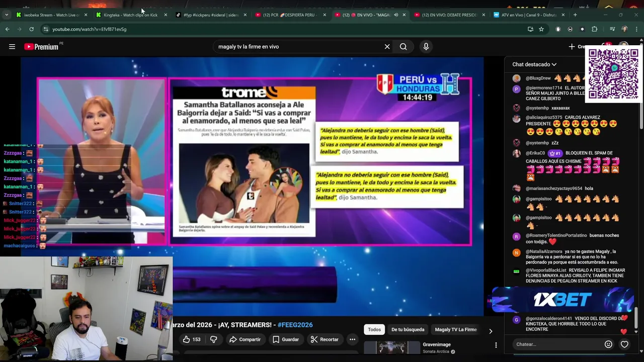Click chat user @NataliaAlzamora
This screenshot has width=644, height=362.
[x=544, y=251]
